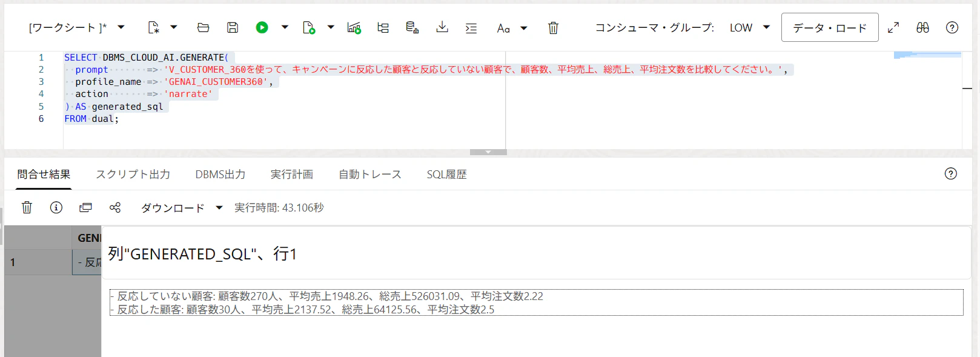This screenshot has height=357, width=980.
Task: Run the statement with the green play button
Action: (x=262, y=27)
